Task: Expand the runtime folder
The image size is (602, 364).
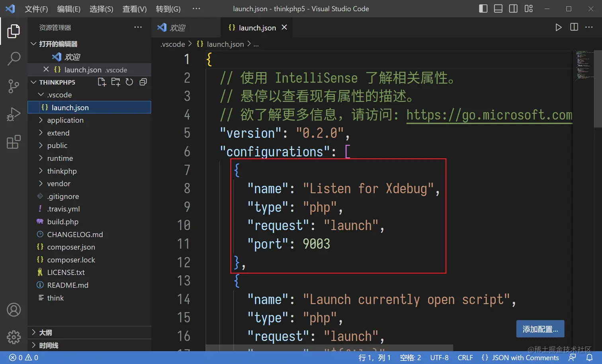Action: click(x=41, y=158)
